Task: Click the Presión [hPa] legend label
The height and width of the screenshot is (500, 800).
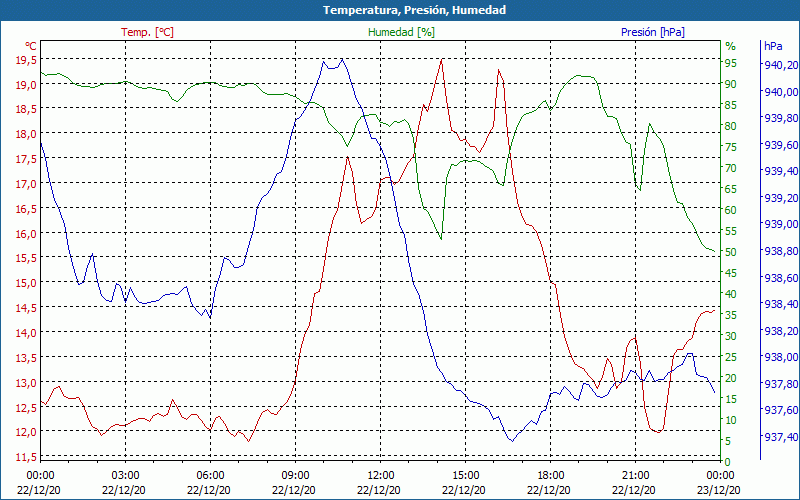Action: coord(653,32)
